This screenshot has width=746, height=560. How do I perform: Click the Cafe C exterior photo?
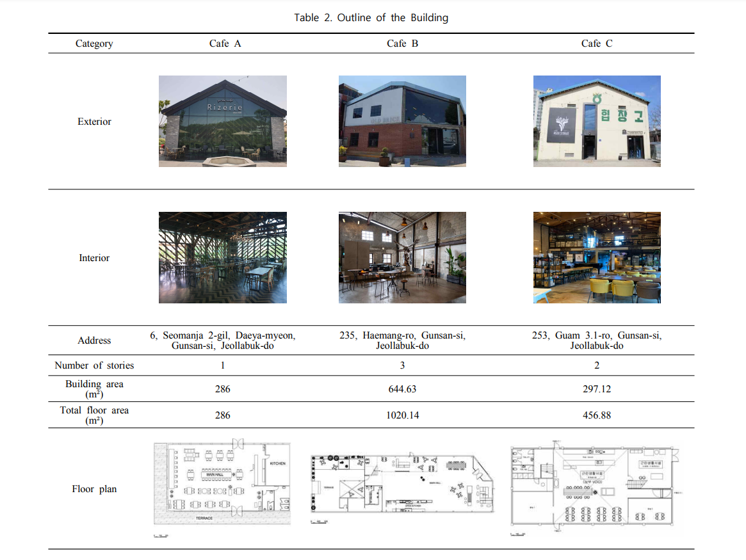[597, 121]
